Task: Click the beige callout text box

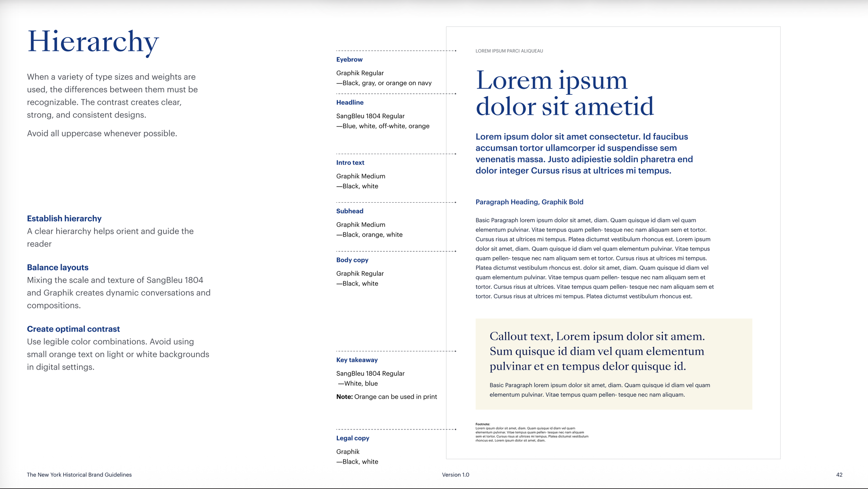Action: (614, 364)
